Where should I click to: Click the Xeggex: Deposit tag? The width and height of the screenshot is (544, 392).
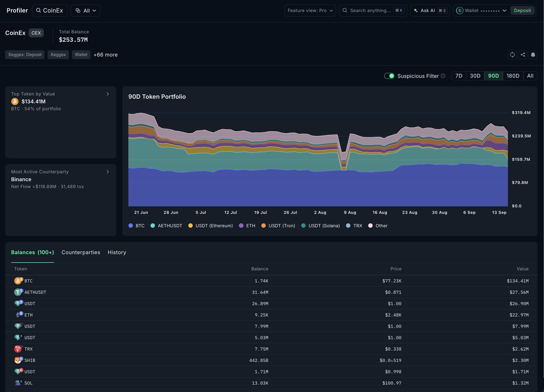click(25, 55)
